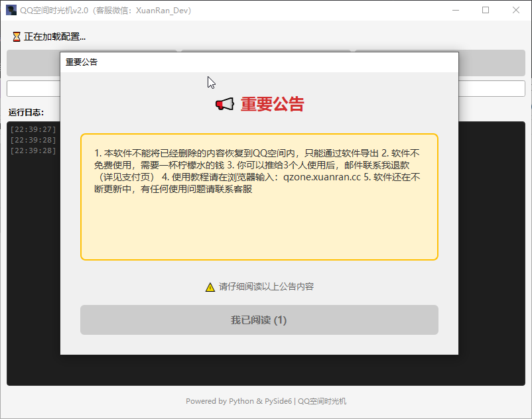Click the gray button right of the dialog
The image size is (532, 419).
[x=492, y=63]
